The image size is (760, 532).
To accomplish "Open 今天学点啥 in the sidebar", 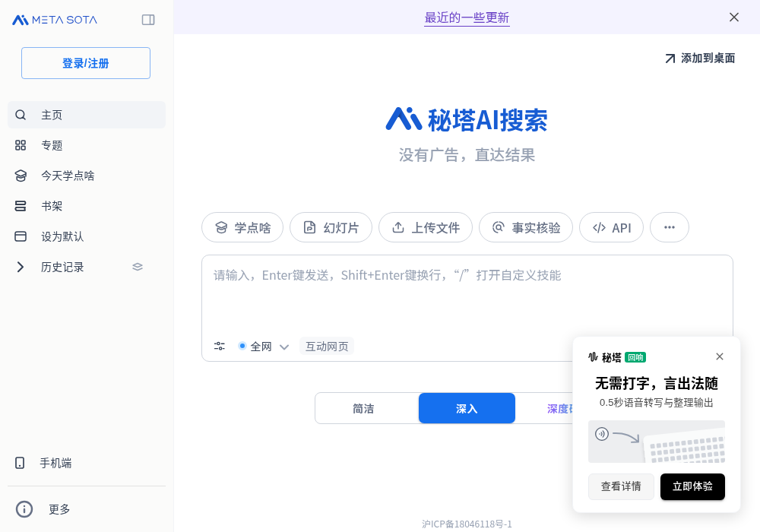I will 87,176.
